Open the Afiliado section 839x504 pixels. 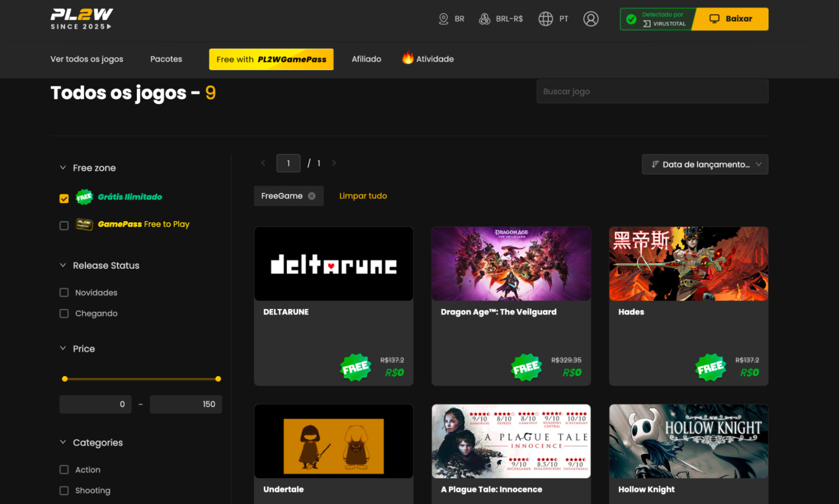pos(366,59)
